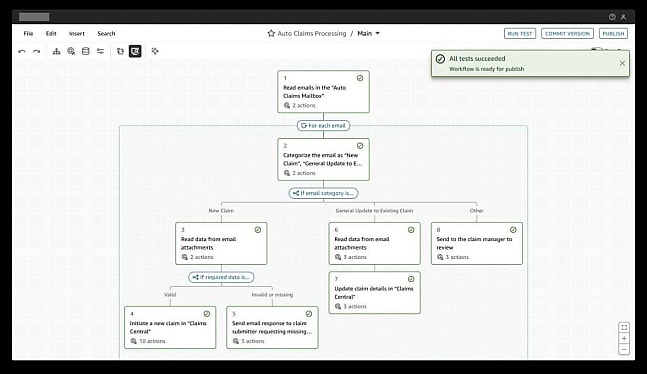Expand the For each email loop pill
The image size is (647, 374).
[323, 125]
